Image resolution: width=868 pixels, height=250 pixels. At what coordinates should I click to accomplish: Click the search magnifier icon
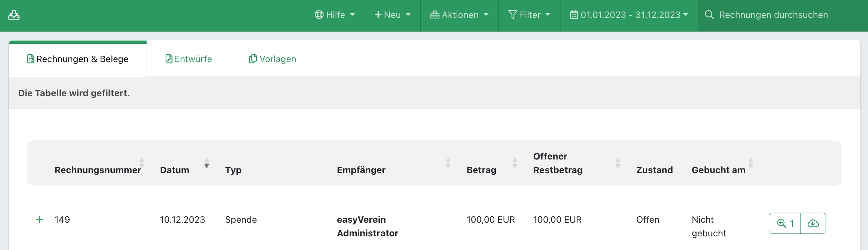click(709, 15)
